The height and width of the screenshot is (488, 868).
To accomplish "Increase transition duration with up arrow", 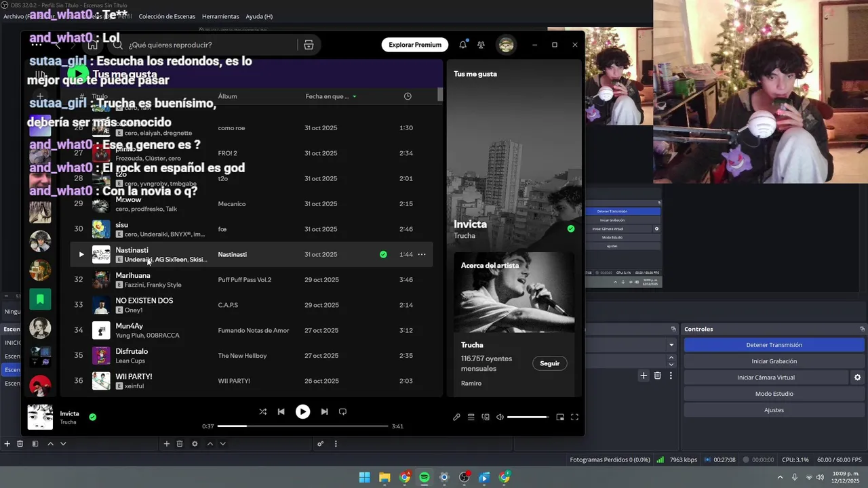I will click(671, 358).
